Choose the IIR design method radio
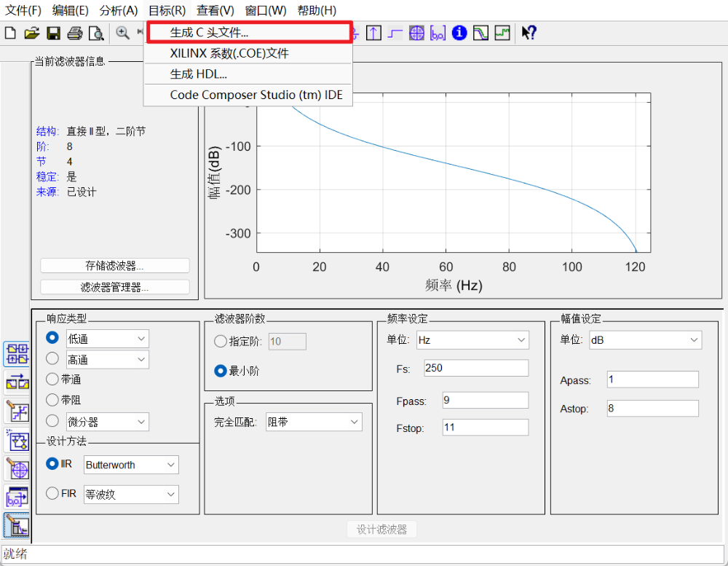Screen dimensions: 728x566 pyautogui.click(x=52, y=464)
